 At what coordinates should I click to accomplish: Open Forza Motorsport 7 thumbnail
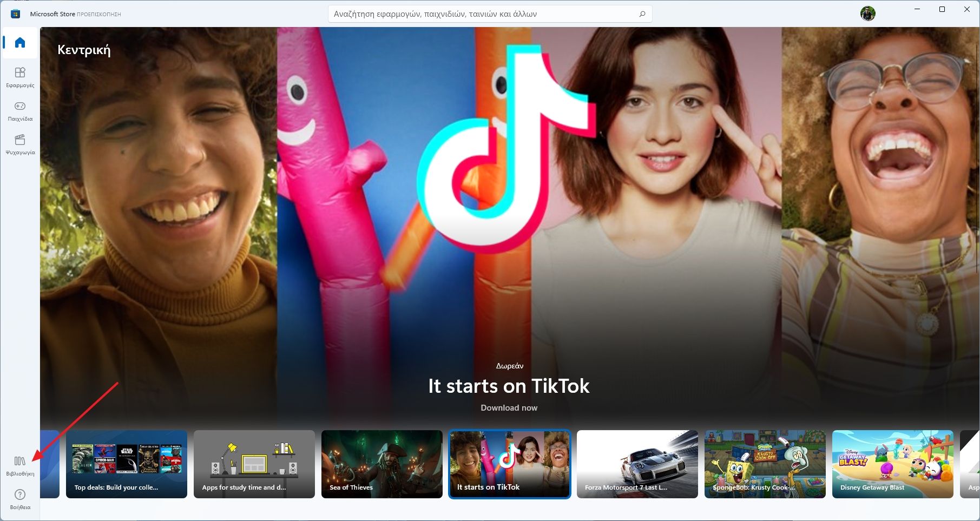pos(637,464)
